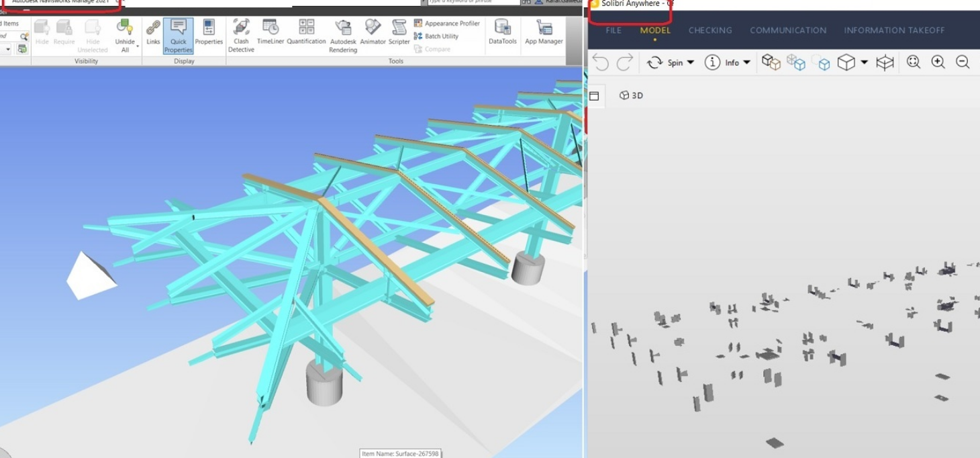Viewport: 980px width, 458px height.
Task: Click Hide Unselected in Visibility group
Action: coord(93,36)
